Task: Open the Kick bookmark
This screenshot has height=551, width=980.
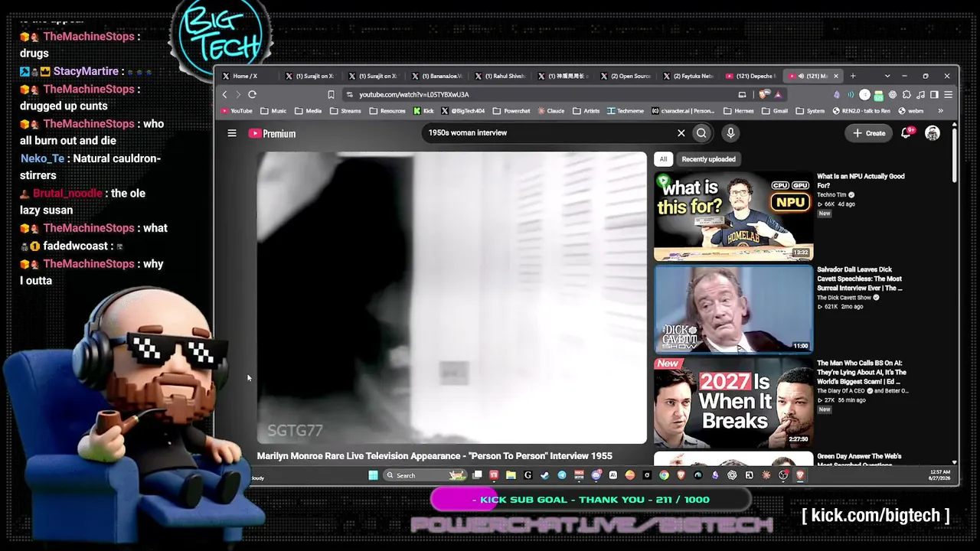Action: (423, 111)
